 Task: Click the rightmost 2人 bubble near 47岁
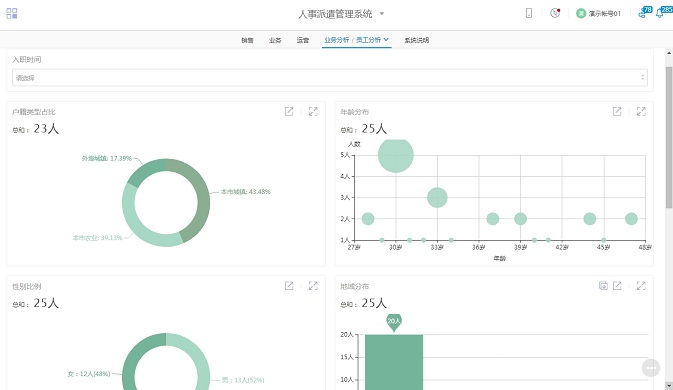click(631, 219)
